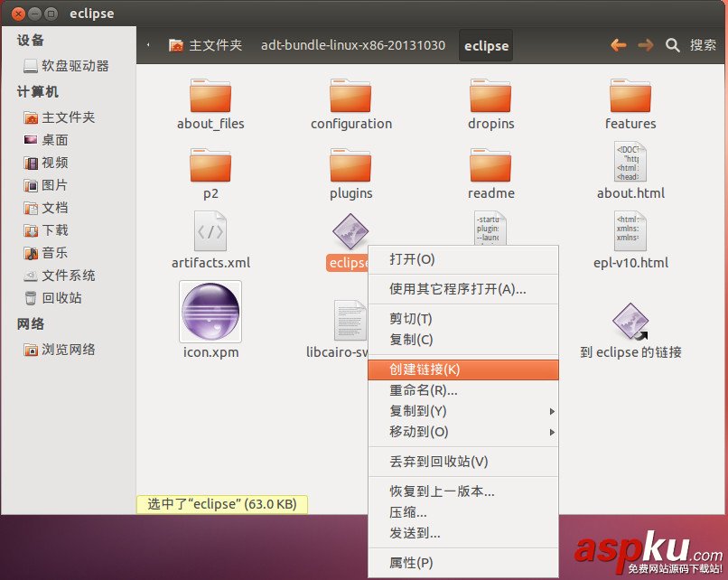Click the search magnifier icon
Image resolution: width=728 pixels, height=580 pixels.
tap(672, 45)
